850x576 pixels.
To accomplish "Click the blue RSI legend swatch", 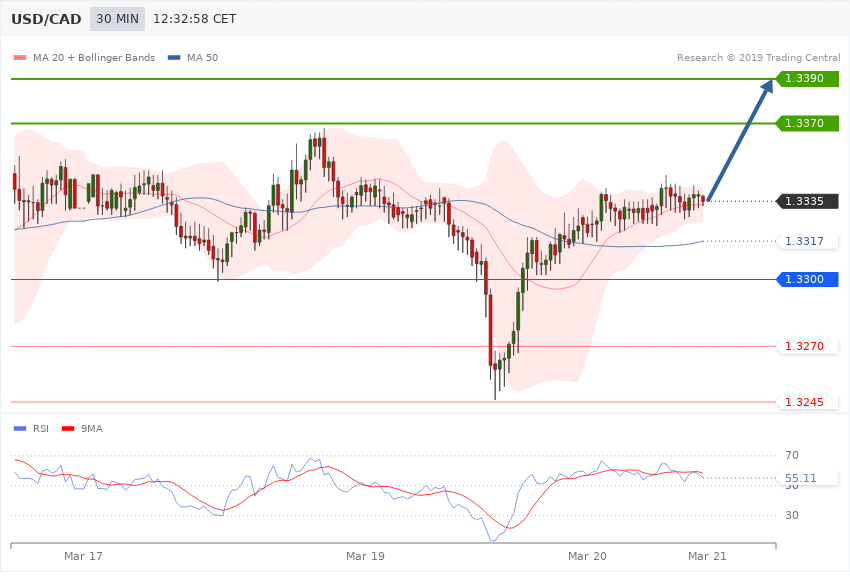I will 20,429.
